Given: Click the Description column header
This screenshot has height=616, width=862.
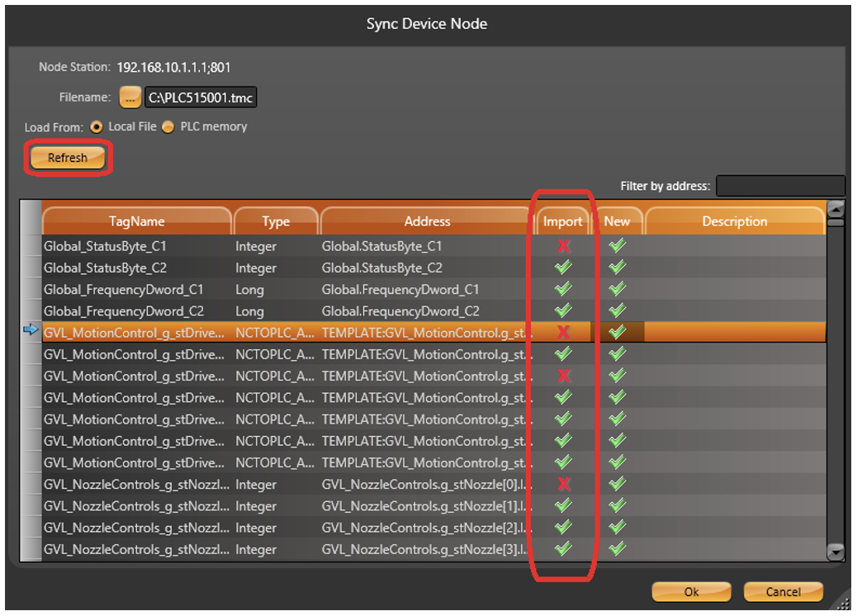Looking at the screenshot, I should click(735, 221).
